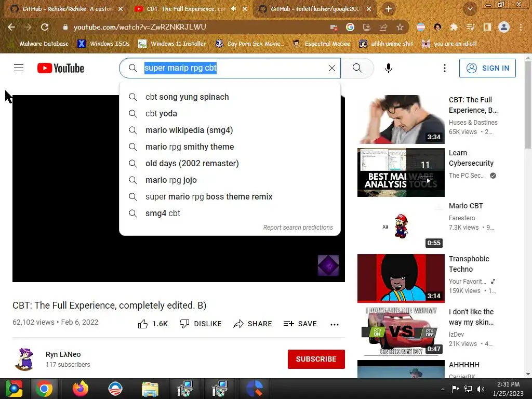Clear the search box with the X
This screenshot has height=399, width=532.
(x=332, y=68)
